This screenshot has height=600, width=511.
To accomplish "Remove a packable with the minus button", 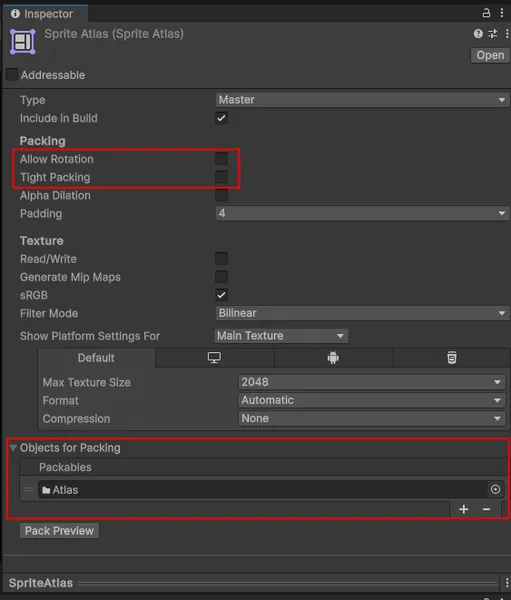I will coord(487,509).
